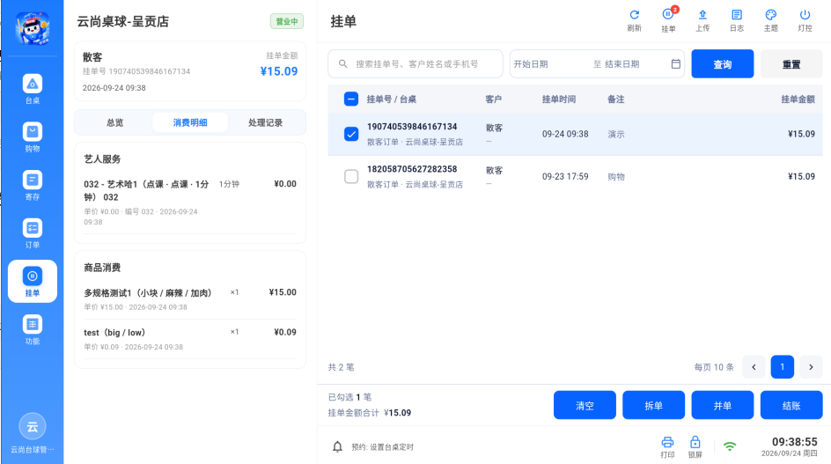The height and width of the screenshot is (464, 831).
Task: Click the 拆单 split order button
Action: pyautogui.click(x=653, y=405)
